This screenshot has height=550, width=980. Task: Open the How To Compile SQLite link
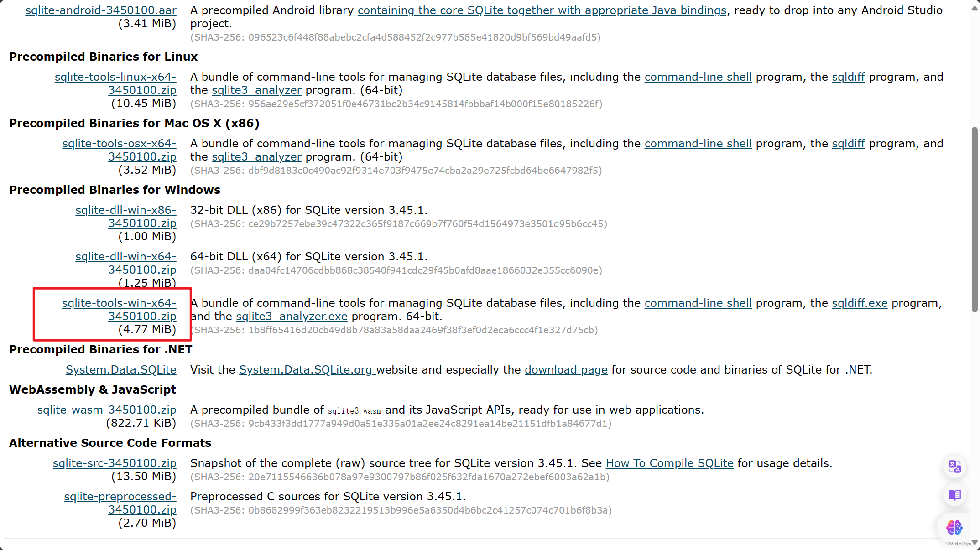[x=669, y=463]
